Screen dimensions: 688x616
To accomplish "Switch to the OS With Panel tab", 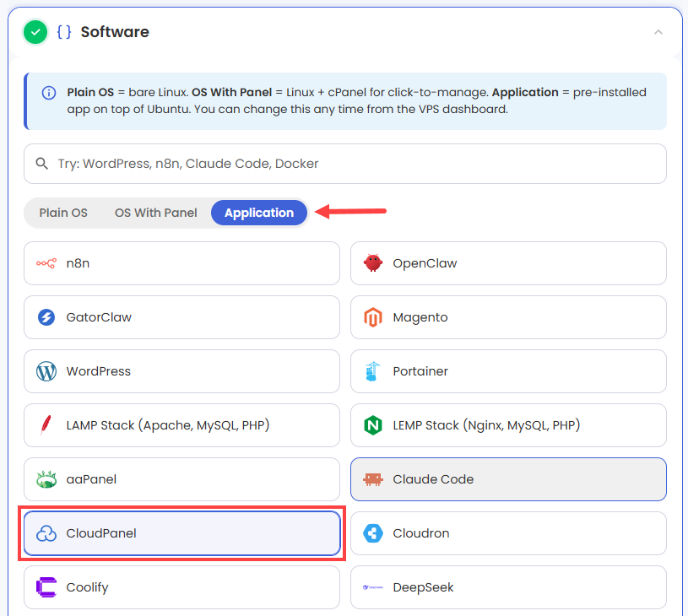I will (156, 213).
